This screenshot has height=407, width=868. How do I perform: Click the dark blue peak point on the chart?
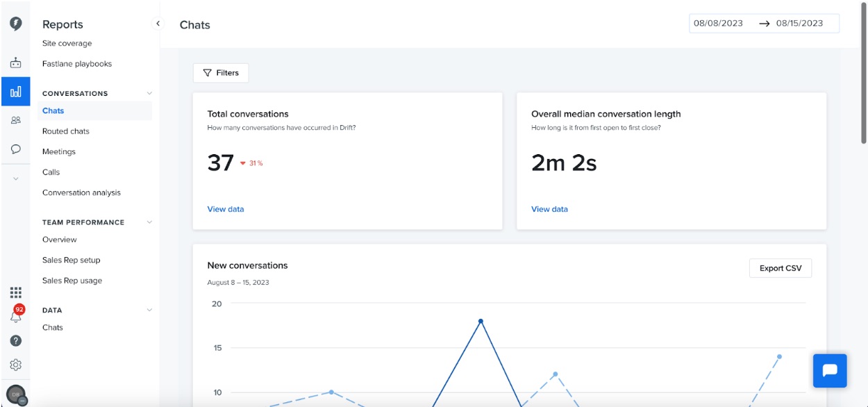coord(481,321)
